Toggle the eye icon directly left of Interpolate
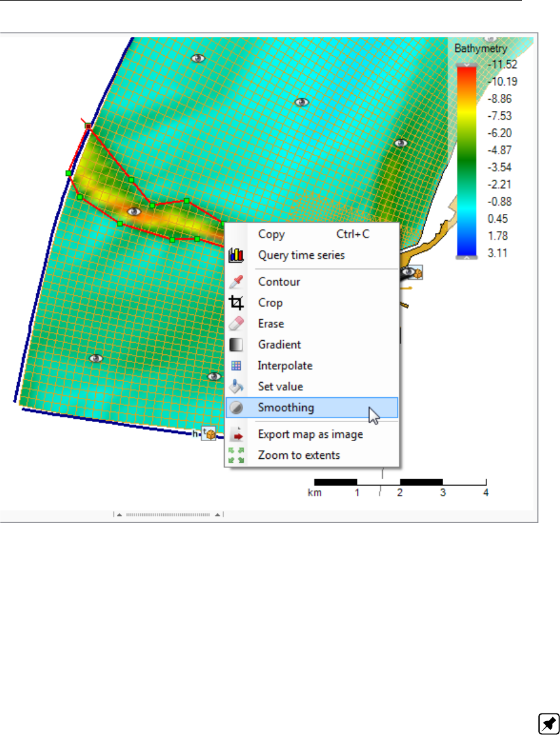The width and height of the screenshot is (560, 735). click(x=214, y=376)
